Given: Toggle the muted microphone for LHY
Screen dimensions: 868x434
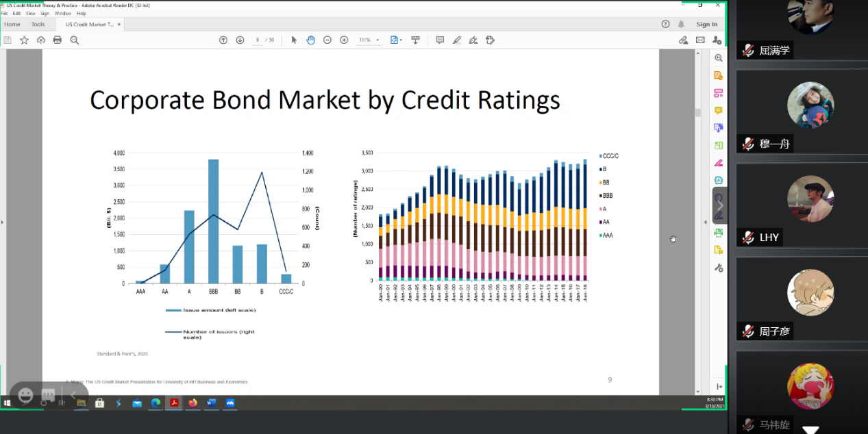Looking at the screenshot, I should point(747,238).
